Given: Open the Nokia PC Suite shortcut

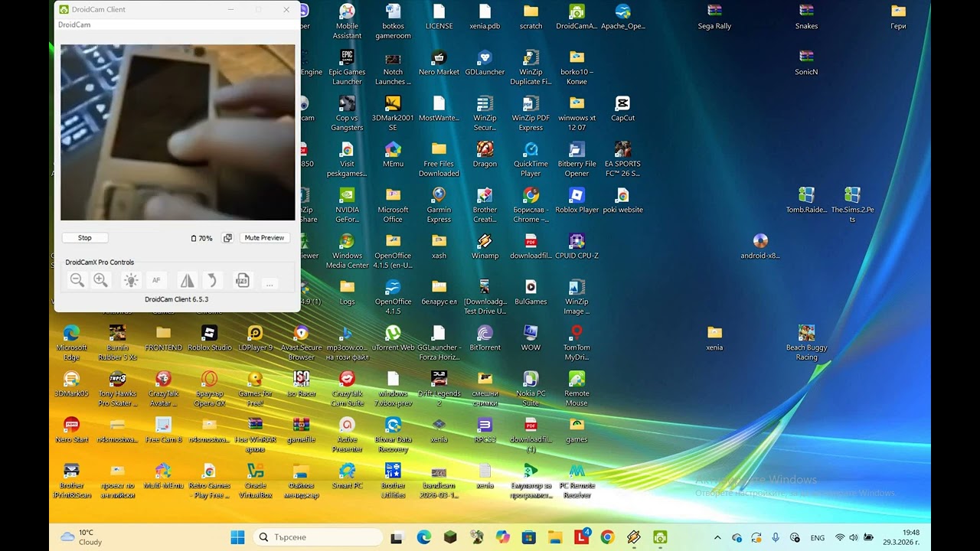Looking at the screenshot, I should pos(531,389).
